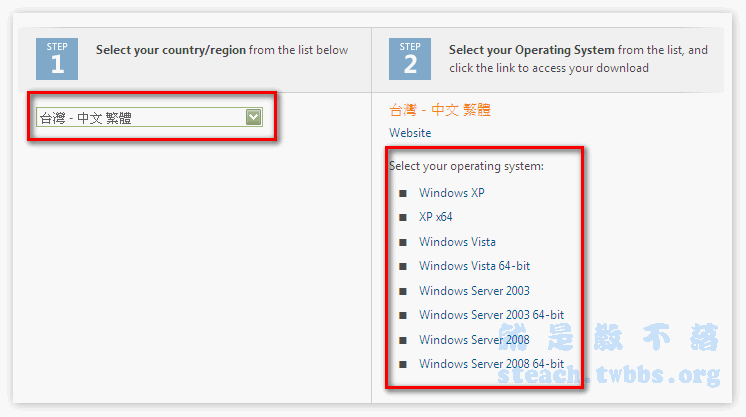Open the 台灣 - 中文 繁體 combo box
This screenshot has height=417, width=746.
[140, 118]
